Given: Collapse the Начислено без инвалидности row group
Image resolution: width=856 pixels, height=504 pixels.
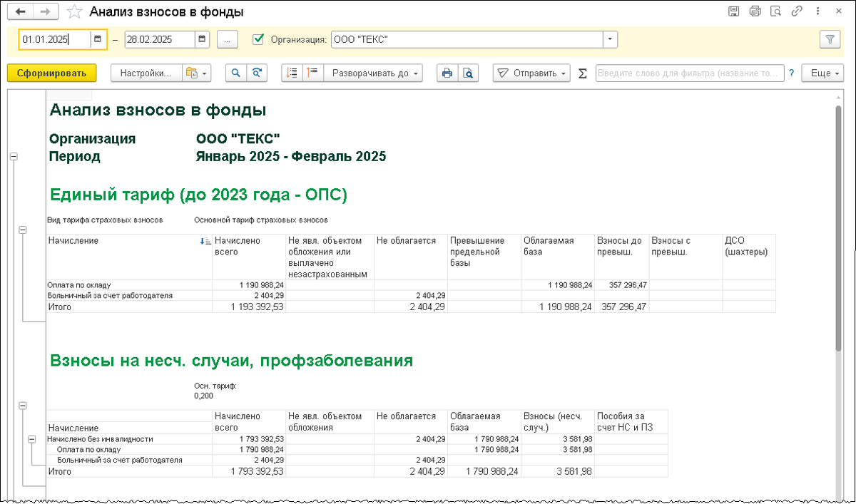Looking at the screenshot, I should point(31,440).
